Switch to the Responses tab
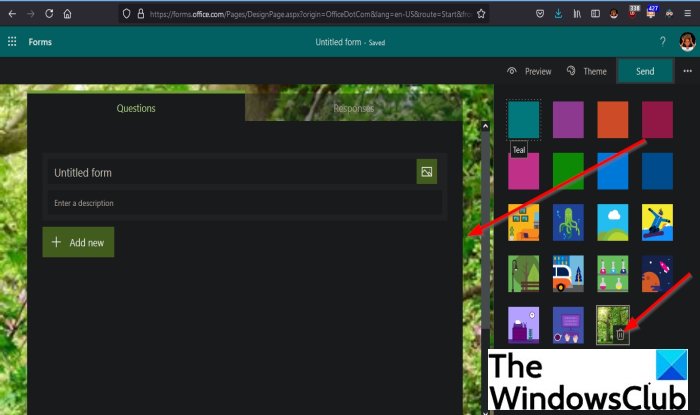700x415 pixels. point(354,108)
